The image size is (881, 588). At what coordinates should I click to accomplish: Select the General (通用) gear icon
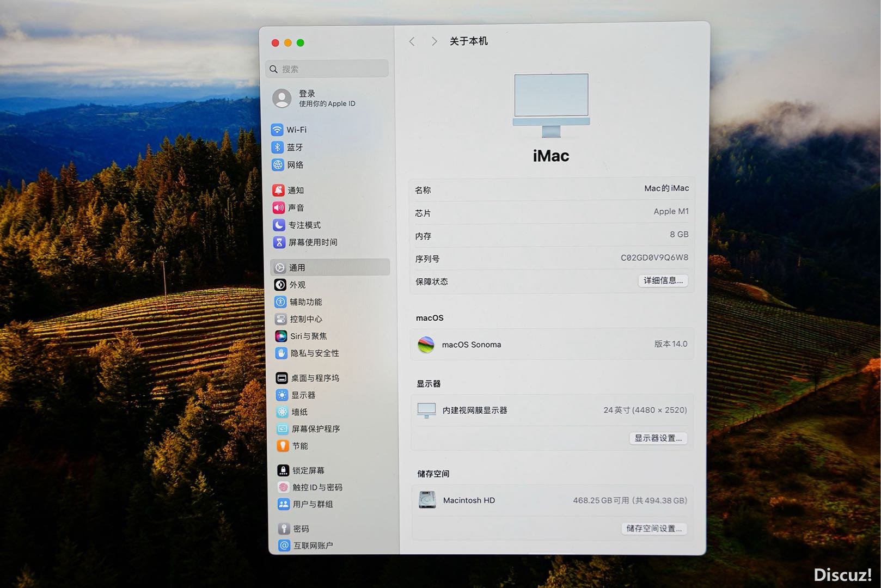point(280,267)
